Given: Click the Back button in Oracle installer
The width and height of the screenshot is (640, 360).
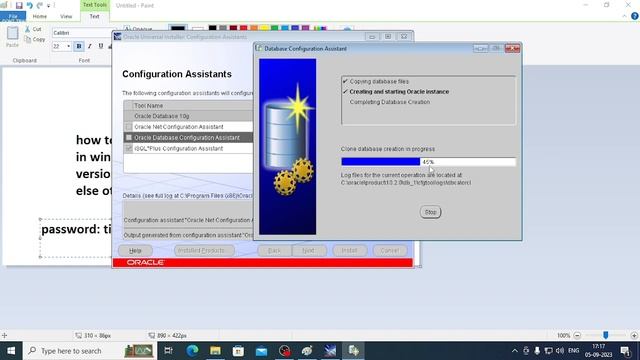Looking at the screenshot, I should pyautogui.click(x=275, y=251).
